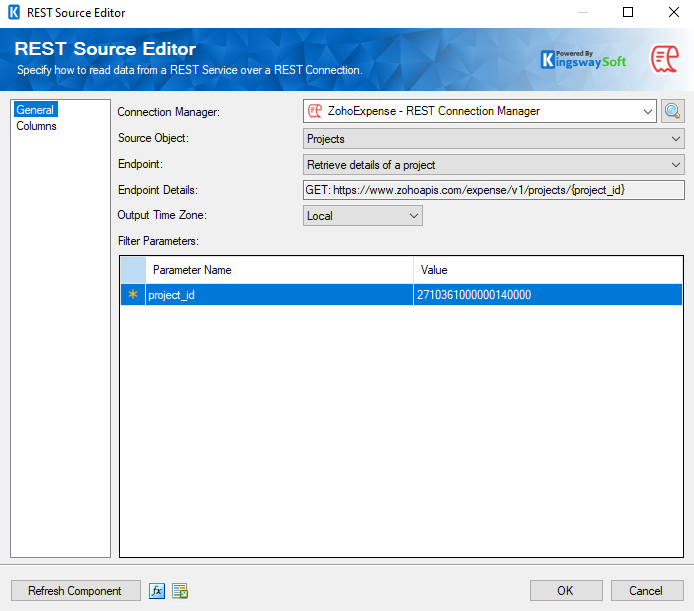Click the KingswaySoft logo in banner

pyautogui.click(x=583, y=59)
